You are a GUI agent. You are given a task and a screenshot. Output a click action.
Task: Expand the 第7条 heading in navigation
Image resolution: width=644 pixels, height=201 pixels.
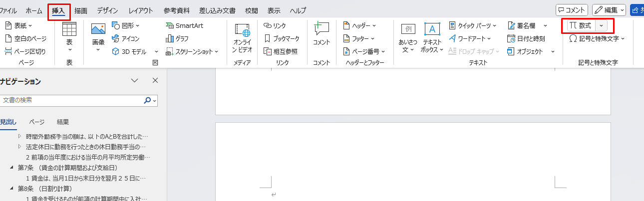click(11, 167)
